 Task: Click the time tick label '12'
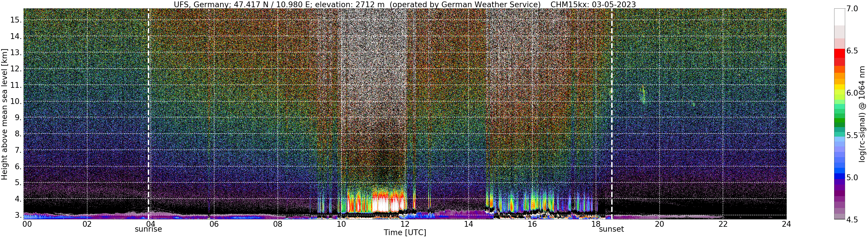point(405,224)
